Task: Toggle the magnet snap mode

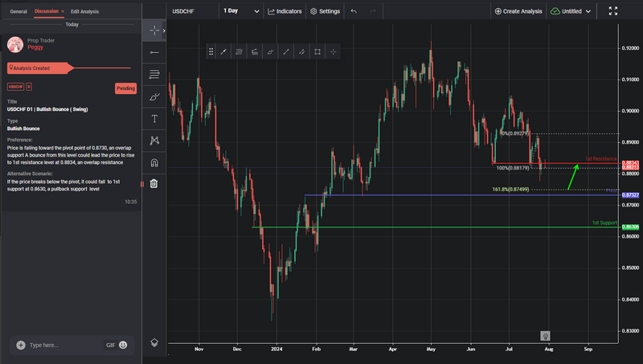Action: (154, 163)
